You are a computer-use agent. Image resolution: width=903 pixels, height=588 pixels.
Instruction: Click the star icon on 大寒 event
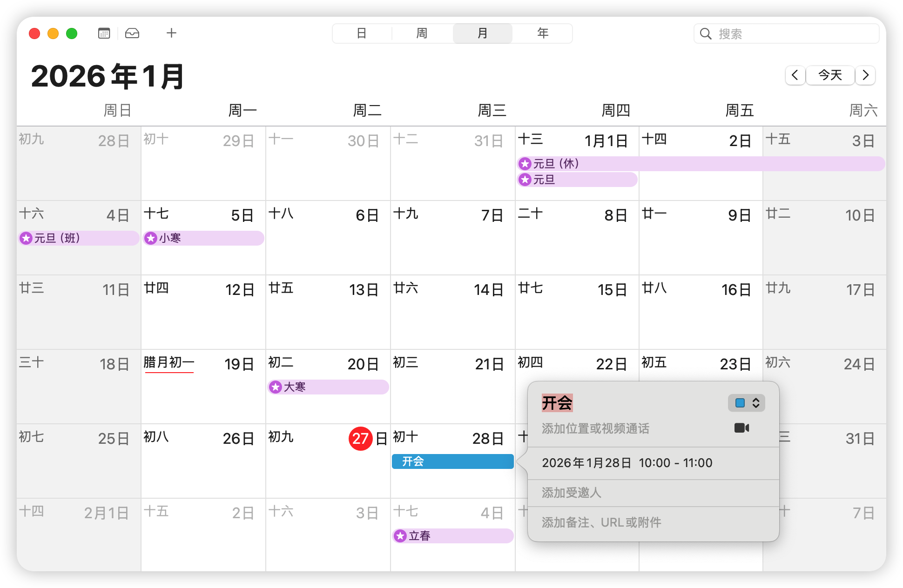tap(276, 387)
